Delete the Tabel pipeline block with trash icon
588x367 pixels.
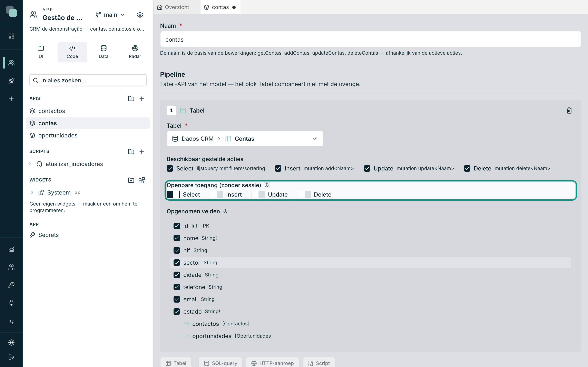point(569,111)
